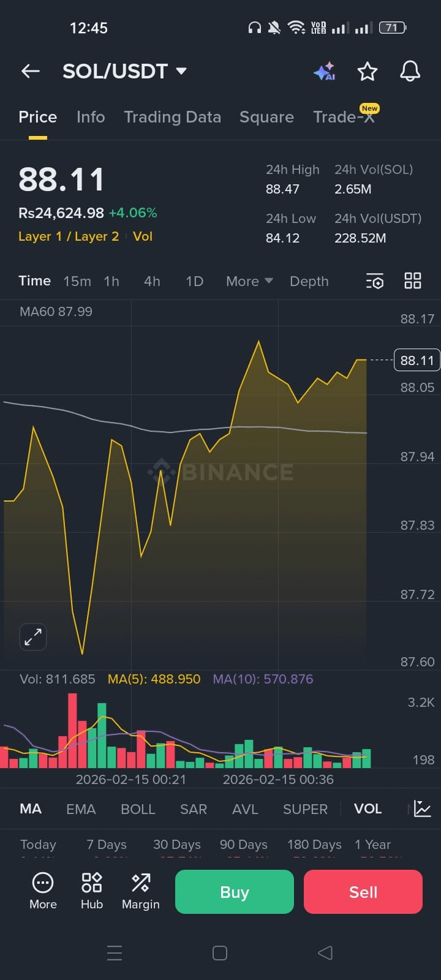
Task: Select the 1D chart interval
Action: 194,281
